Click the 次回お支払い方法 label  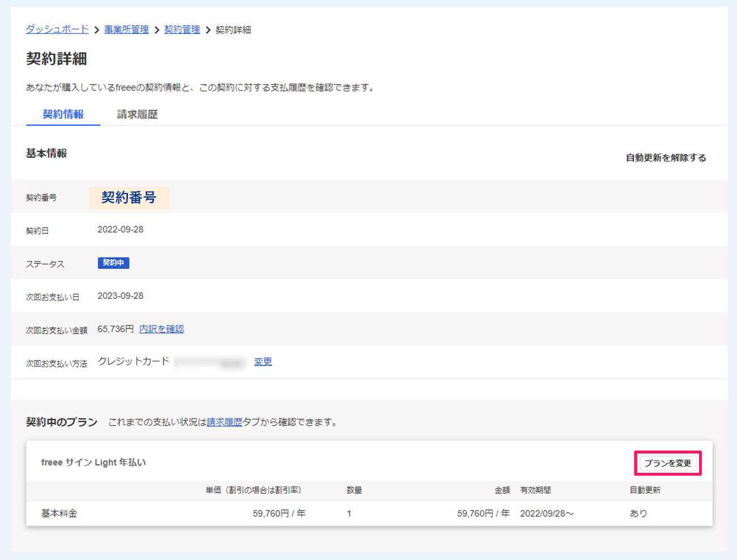(57, 364)
